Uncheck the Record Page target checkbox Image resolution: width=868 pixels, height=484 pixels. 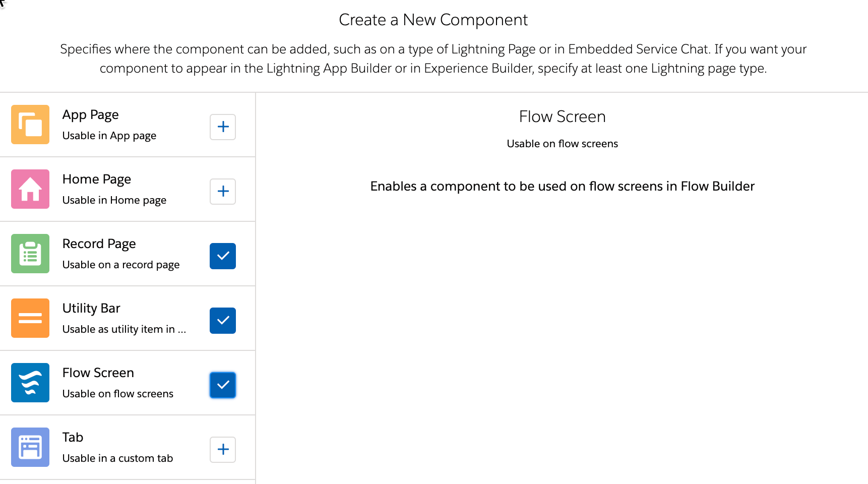pos(222,256)
